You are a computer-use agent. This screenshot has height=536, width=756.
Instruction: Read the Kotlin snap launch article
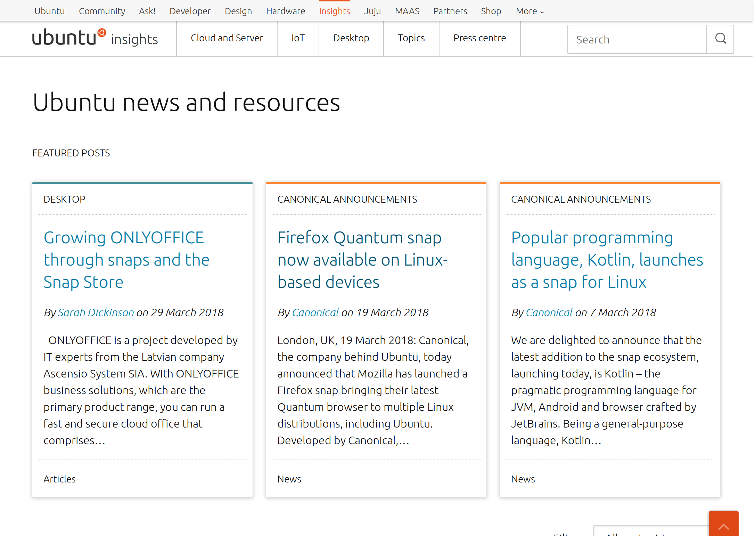(607, 260)
